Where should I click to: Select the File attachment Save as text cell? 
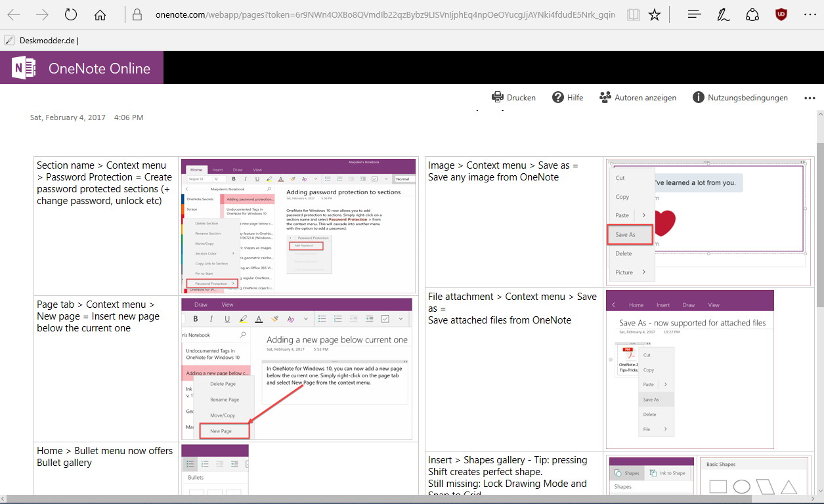(x=512, y=308)
